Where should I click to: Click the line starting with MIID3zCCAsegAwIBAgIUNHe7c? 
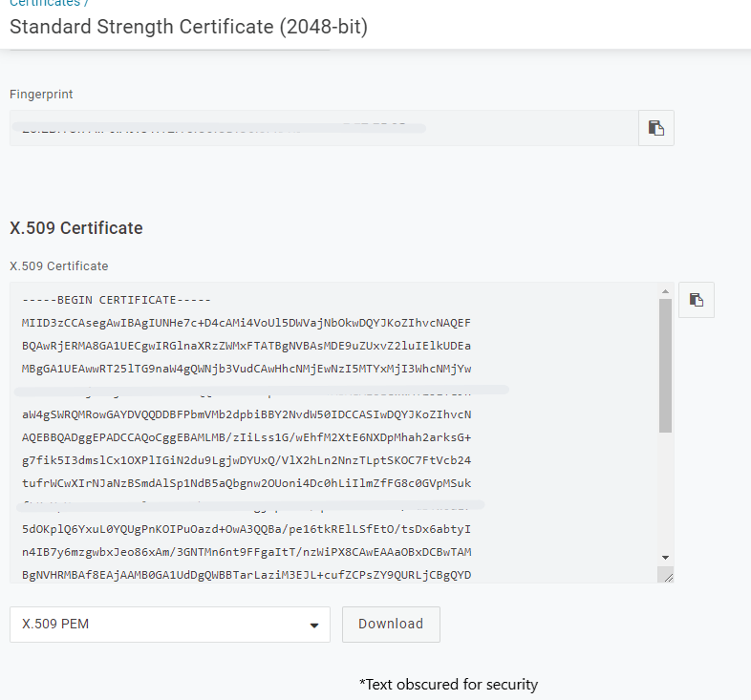point(247,323)
